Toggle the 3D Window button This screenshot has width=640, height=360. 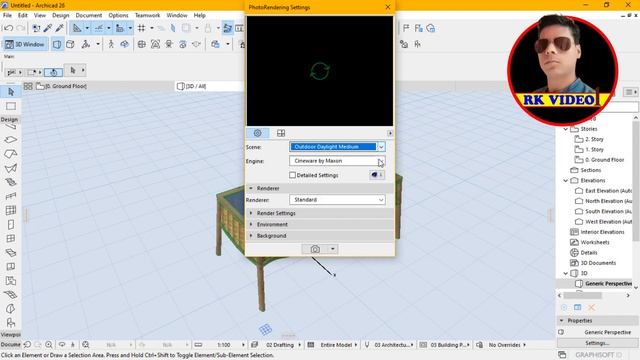pyautogui.click(x=25, y=44)
